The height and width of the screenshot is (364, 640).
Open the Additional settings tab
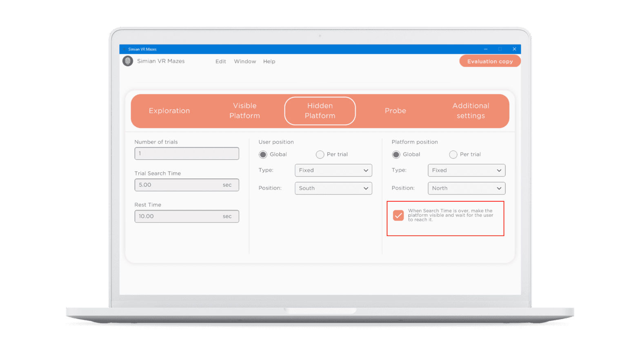click(x=470, y=111)
